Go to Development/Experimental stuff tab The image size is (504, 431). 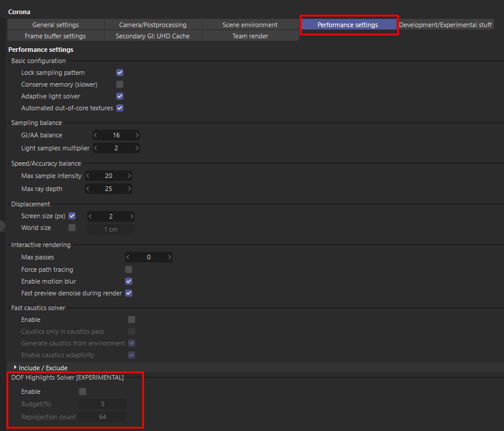point(446,25)
